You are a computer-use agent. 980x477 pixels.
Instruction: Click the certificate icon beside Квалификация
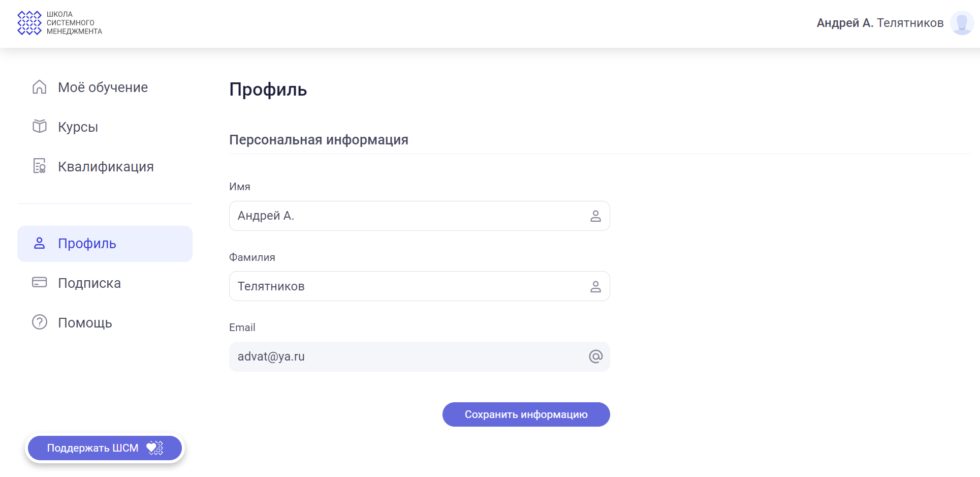tap(40, 166)
